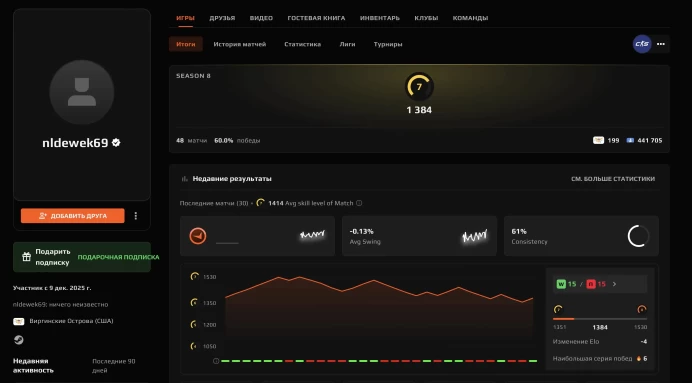Open the three-dot menu beside game icon
692x383 pixels.
(661, 44)
